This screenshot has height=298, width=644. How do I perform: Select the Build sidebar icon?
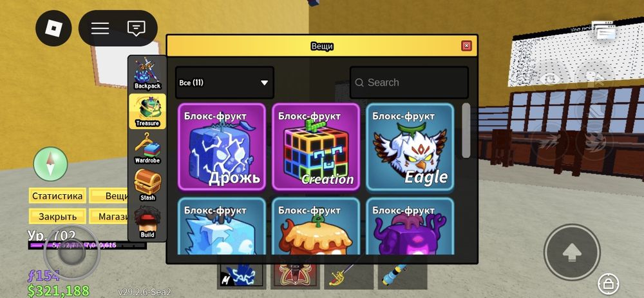coord(147,223)
